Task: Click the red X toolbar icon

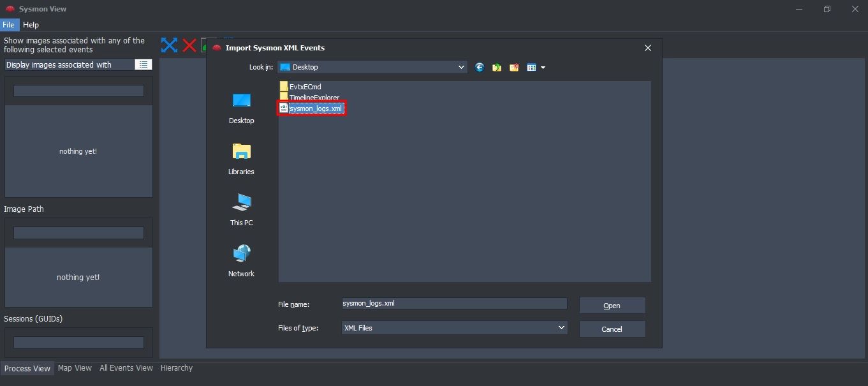Action: point(189,45)
